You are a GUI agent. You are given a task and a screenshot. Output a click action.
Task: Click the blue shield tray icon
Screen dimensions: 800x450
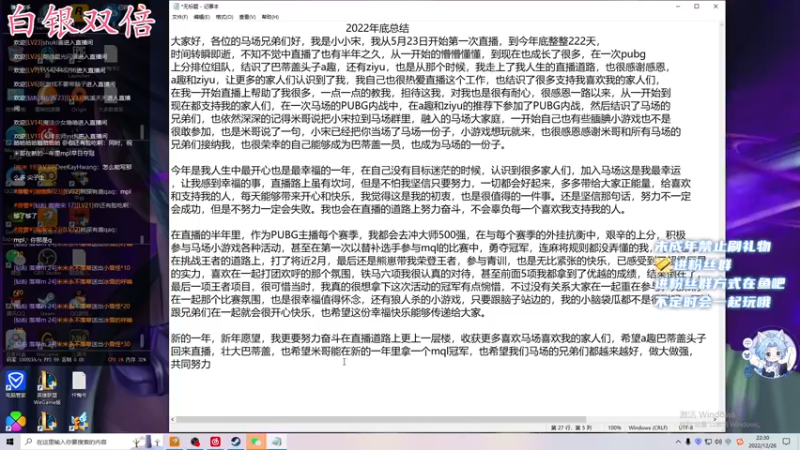point(698,442)
